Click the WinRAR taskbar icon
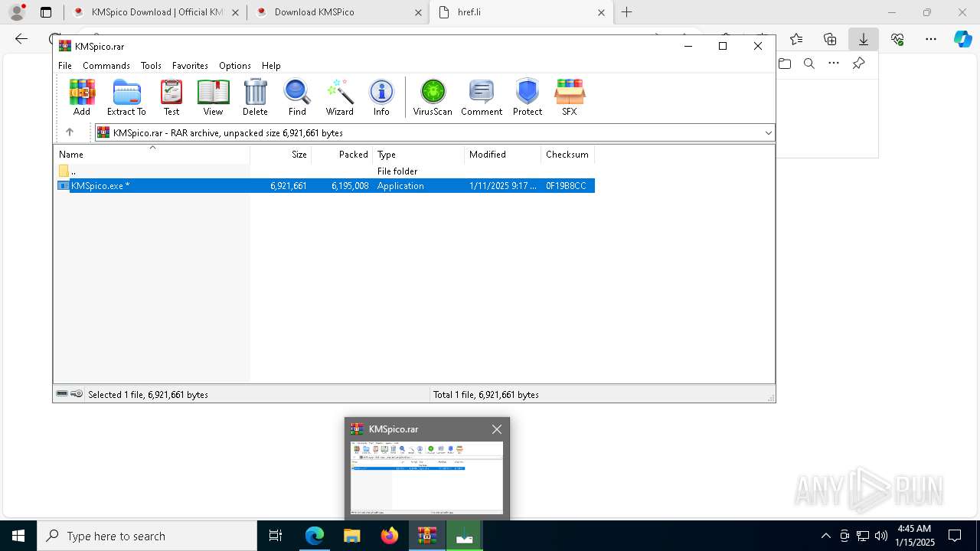The image size is (980, 551). point(427,536)
